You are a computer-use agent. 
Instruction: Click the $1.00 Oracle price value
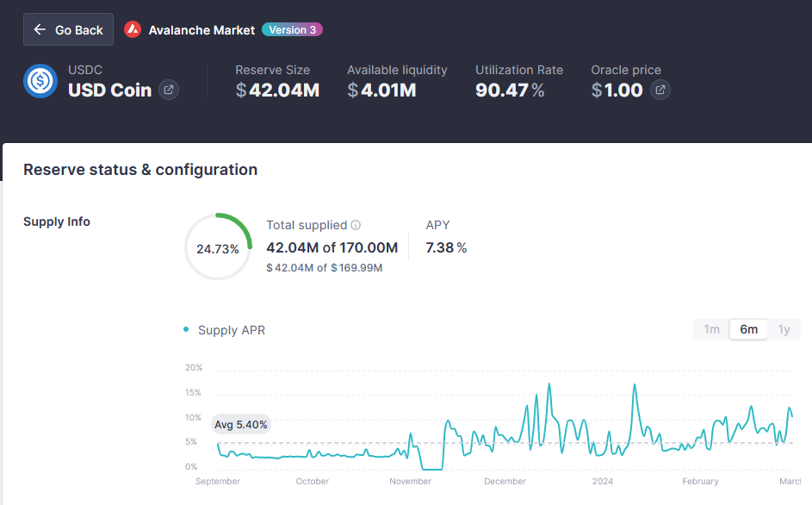click(x=617, y=90)
